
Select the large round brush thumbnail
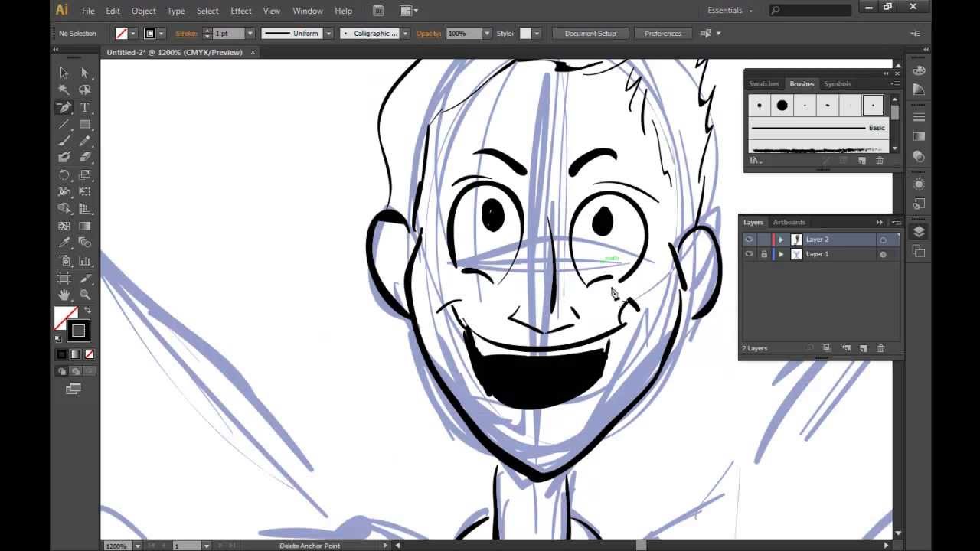point(782,105)
